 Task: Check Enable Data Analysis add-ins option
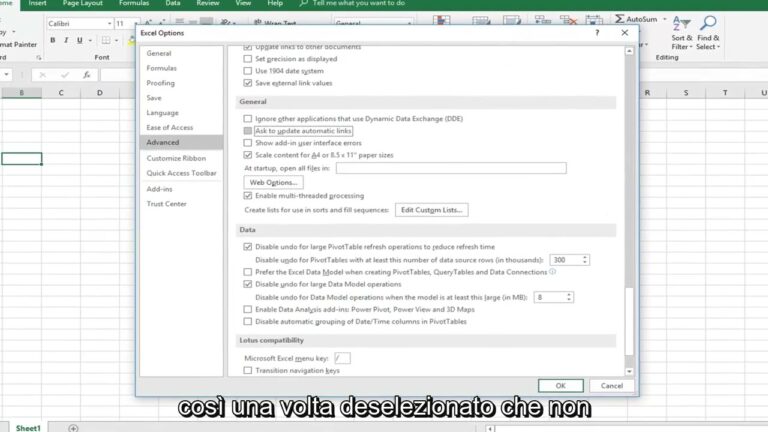click(x=248, y=310)
